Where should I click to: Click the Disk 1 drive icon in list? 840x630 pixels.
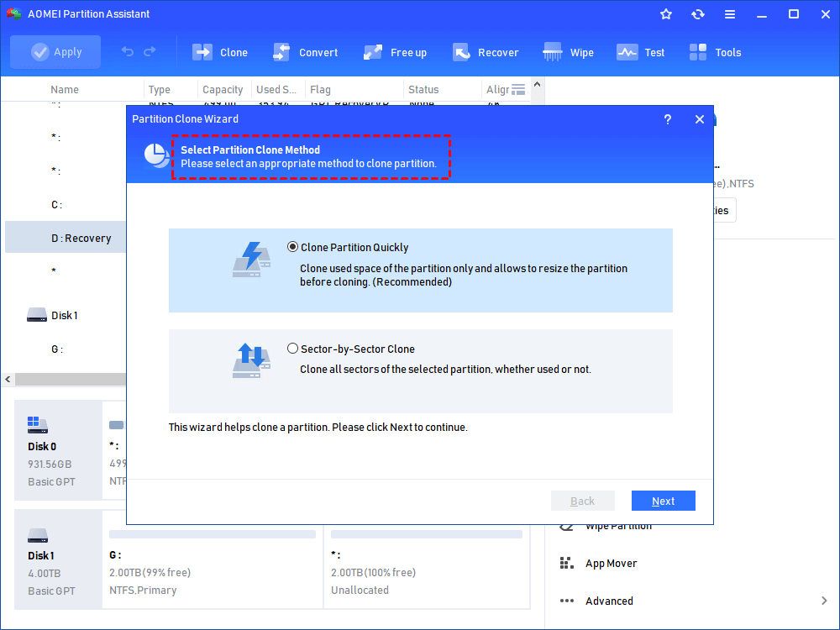[37, 315]
